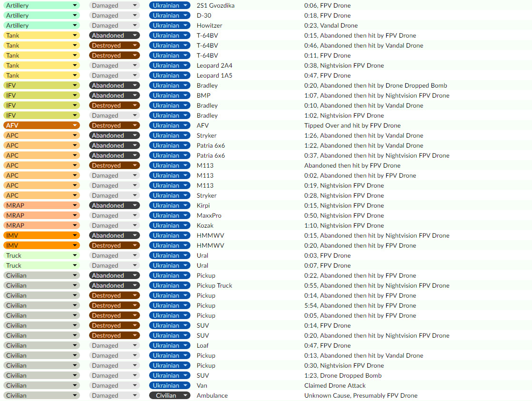Select the '0:23, Vandal Drone' note
The image size is (532, 401).
coord(331,25)
